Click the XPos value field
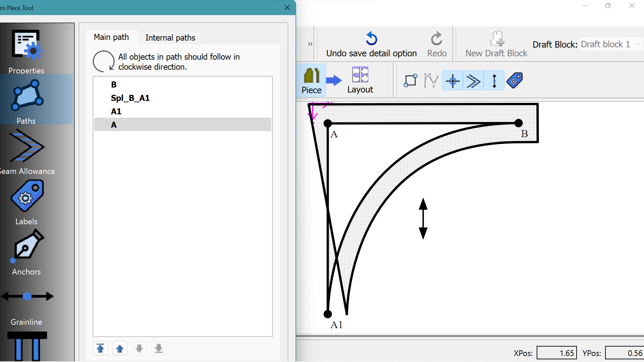 click(x=556, y=353)
